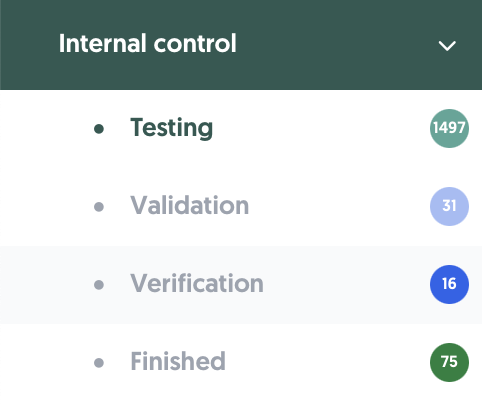Image resolution: width=482 pixels, height=406 pixels.
Task: Click the Internal control header title
Action: pos(148,43)
